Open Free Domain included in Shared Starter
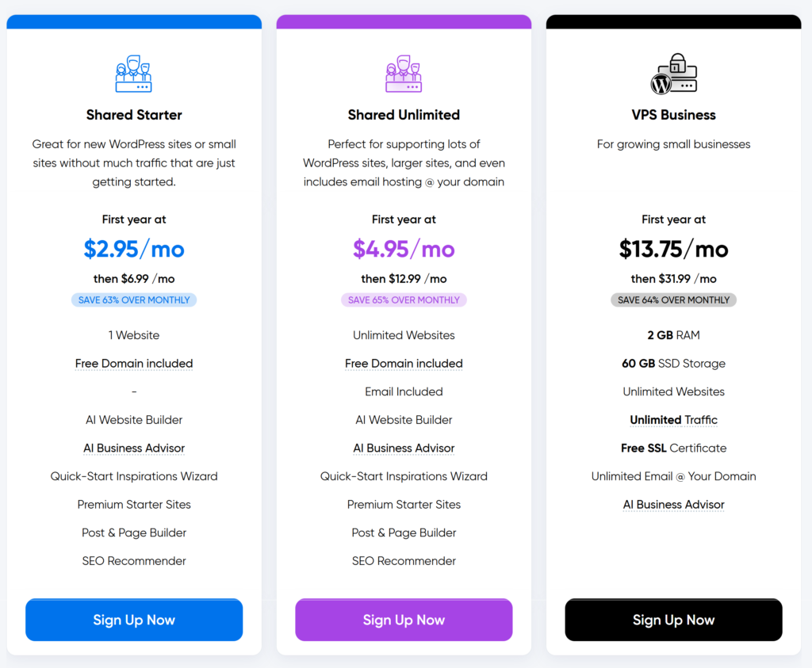 tap(134, 364)
